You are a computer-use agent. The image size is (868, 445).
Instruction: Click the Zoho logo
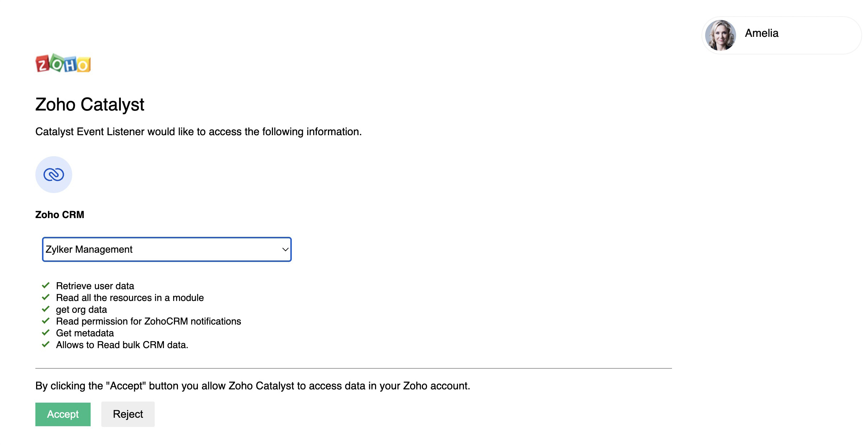pyautogui.click(x=63, y=63)
